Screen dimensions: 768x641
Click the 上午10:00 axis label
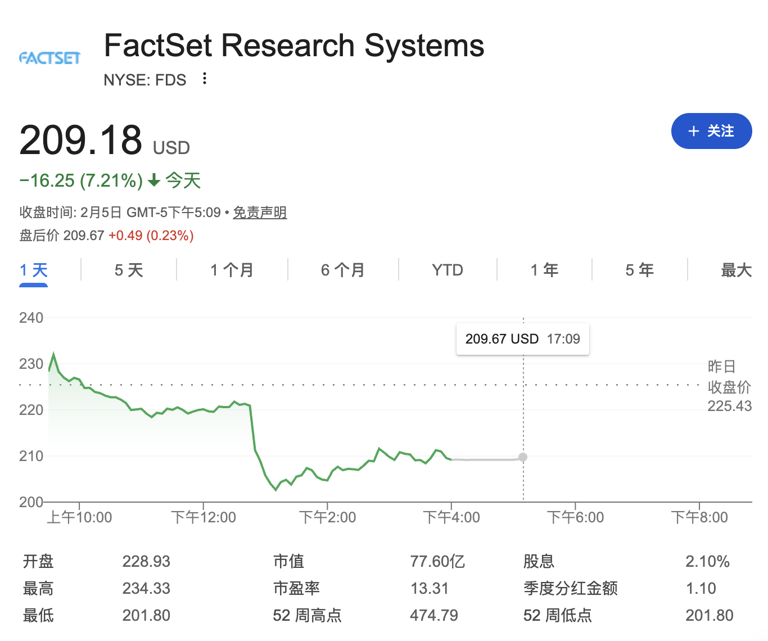click(79, 517)
